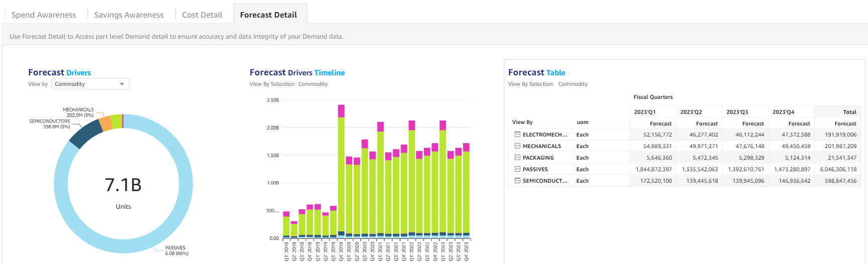
Task: Open the Savings Awareness tab
Action: click(129, 15)
